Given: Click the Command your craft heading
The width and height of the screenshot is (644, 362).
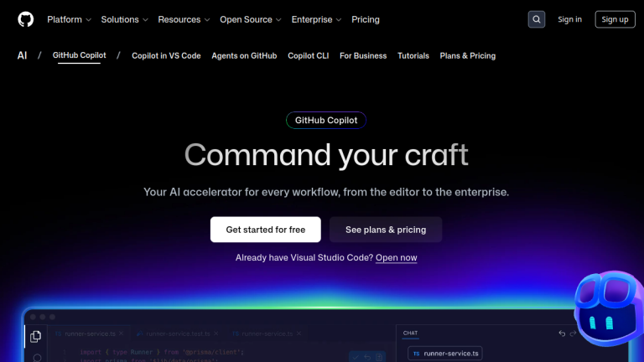Looking at the screenshot, I should (x=326, y=155).
